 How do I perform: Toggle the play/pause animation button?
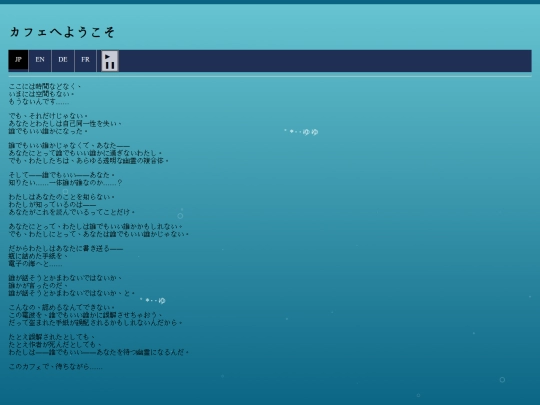point(110,61)
